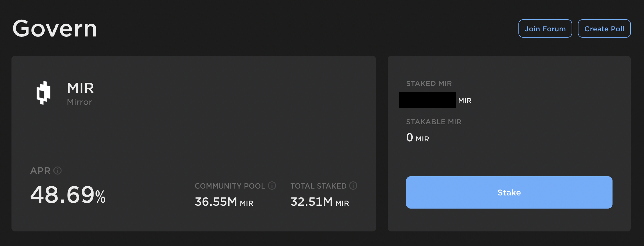Click the TOTAL STAKED label
Screen dimensions: 644x246
[318, 186]
